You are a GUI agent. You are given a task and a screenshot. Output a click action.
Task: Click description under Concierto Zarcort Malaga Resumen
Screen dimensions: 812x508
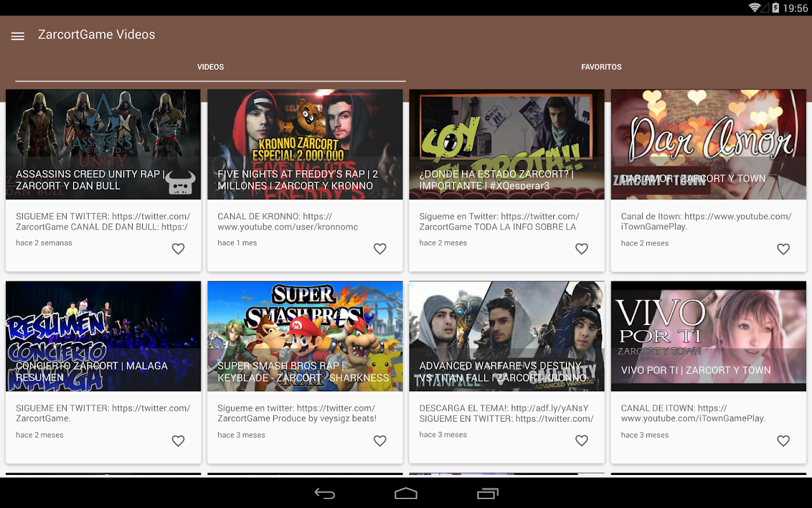point(103,413)
